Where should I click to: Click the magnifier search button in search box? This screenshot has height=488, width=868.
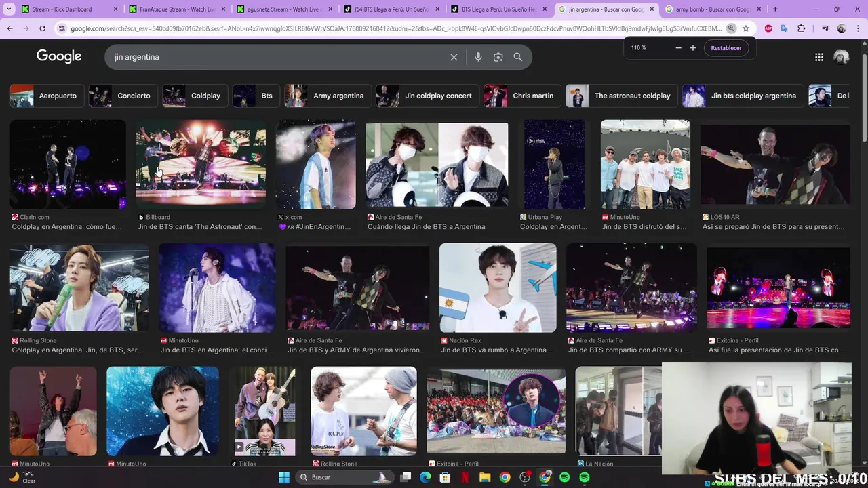(x=518, y=57)
